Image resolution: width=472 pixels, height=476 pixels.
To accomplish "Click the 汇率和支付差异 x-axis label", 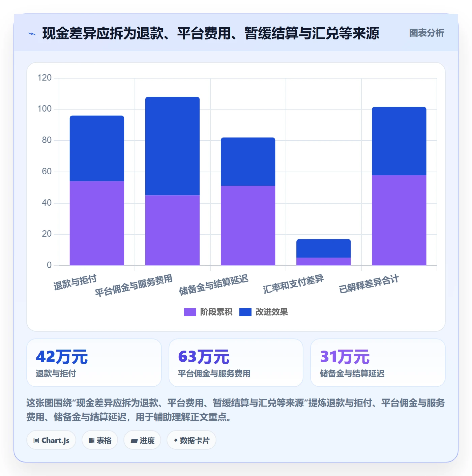I will point(293,284).
